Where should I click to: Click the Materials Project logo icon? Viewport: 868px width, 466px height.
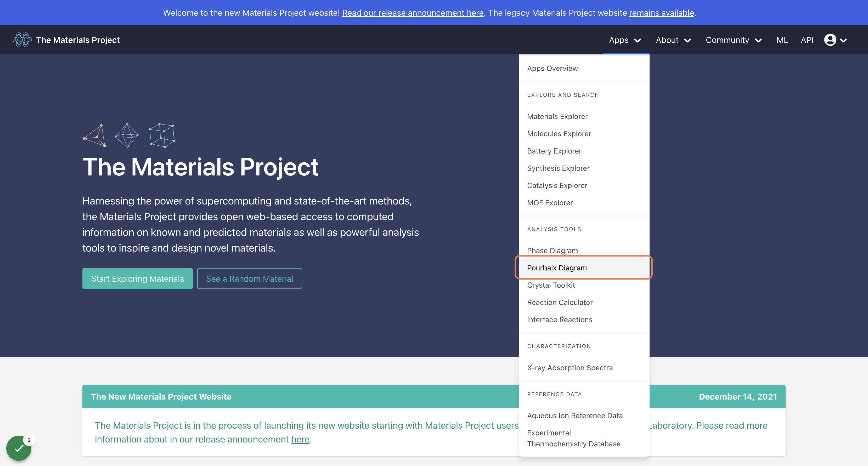[22, 40]
